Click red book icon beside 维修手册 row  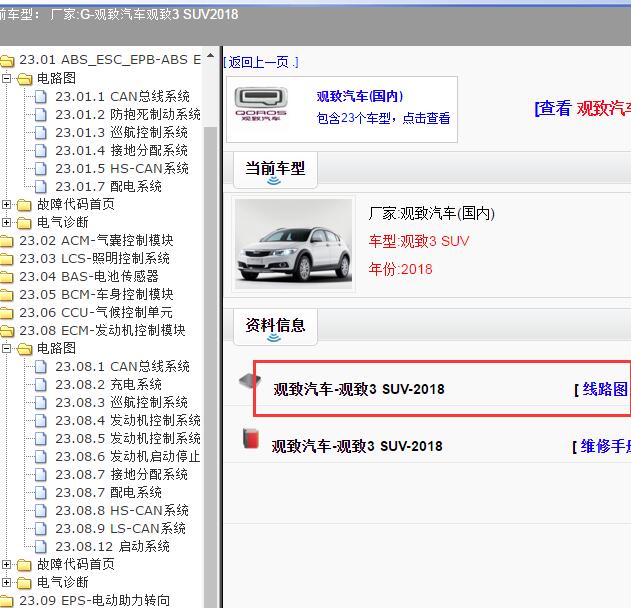pyautogui.click(x=251, y=439)
